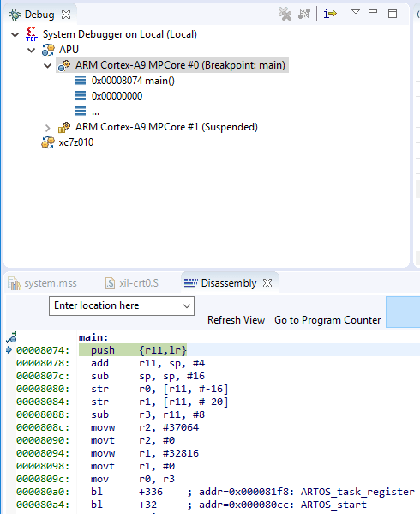Click address 00008084 in disassembly
Image resolution: width=420 pixels, height=514 pixels.
(43, 402)
